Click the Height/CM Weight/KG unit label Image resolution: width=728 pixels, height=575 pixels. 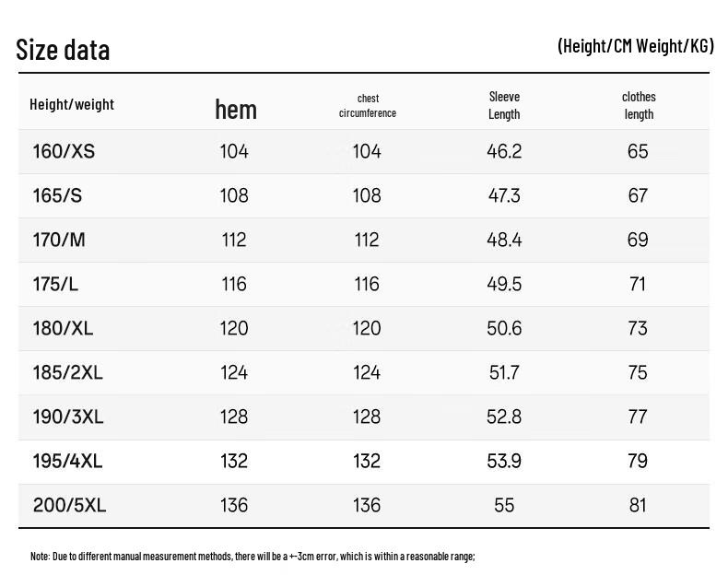[x=636, y=46]
